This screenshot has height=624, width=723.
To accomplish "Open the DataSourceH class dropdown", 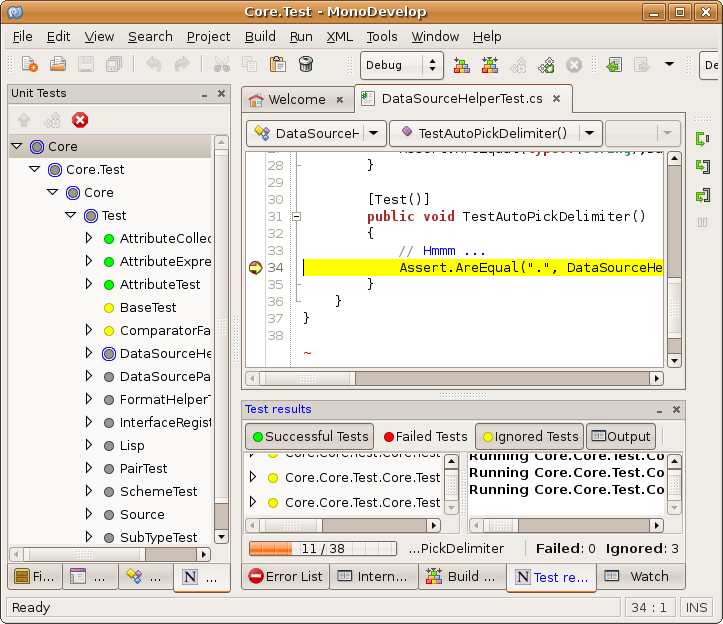I will pos(316,133).
